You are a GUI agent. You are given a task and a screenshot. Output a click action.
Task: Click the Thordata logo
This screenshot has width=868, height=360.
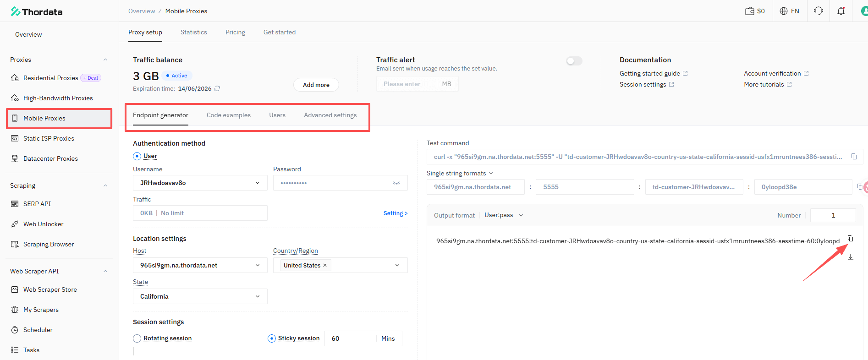point(37,11)
